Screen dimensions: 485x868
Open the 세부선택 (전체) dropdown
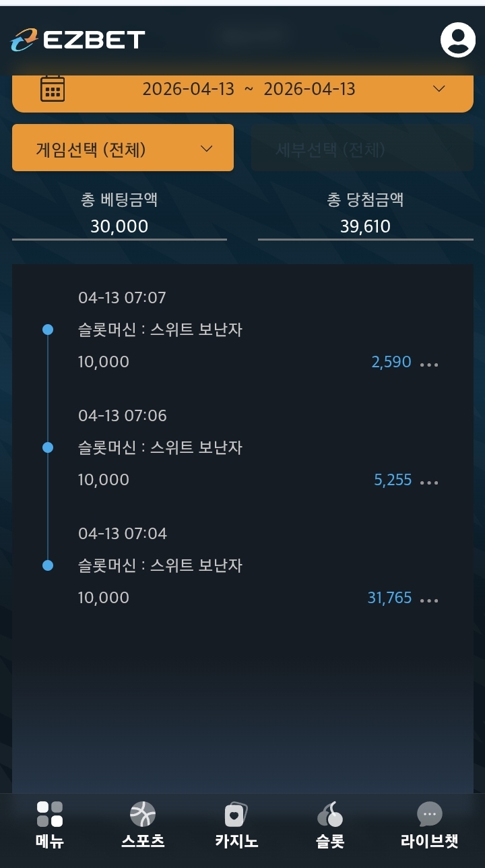362,148
